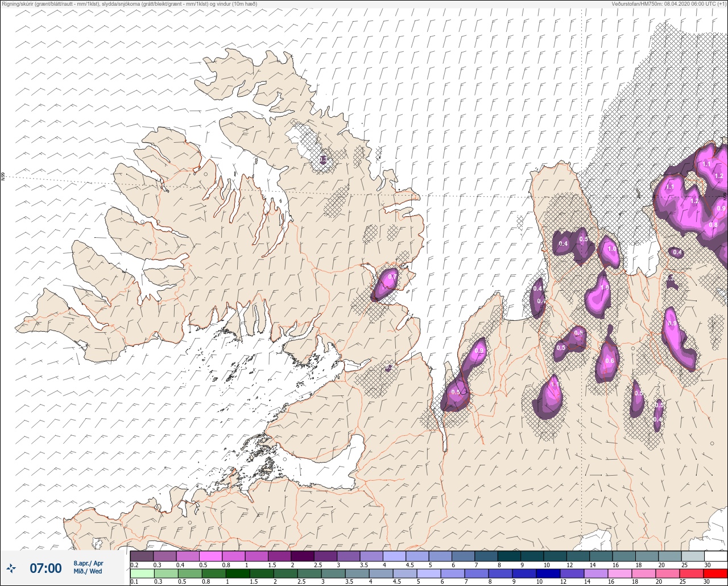Select bottom-row rain legend swatch labeled 10
728x586 pixels.
click(548, 573)
